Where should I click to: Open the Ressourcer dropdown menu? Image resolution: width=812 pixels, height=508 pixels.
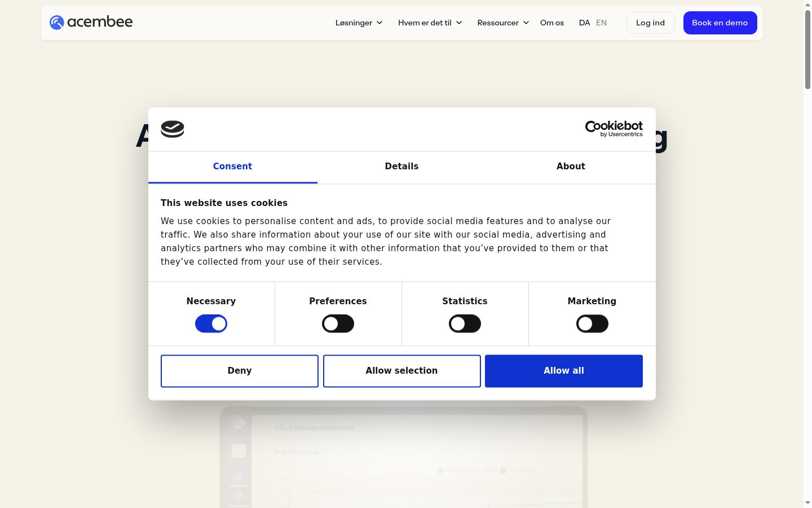pyautogui.click(x=503, y=23)
